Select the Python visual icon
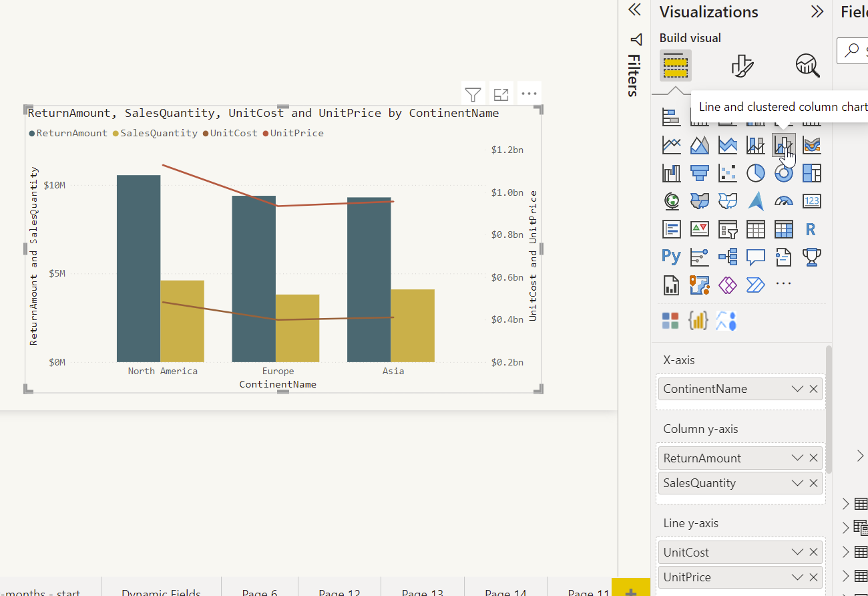Image resolution: width=868 pixels, height=596 pixels. 671,257
